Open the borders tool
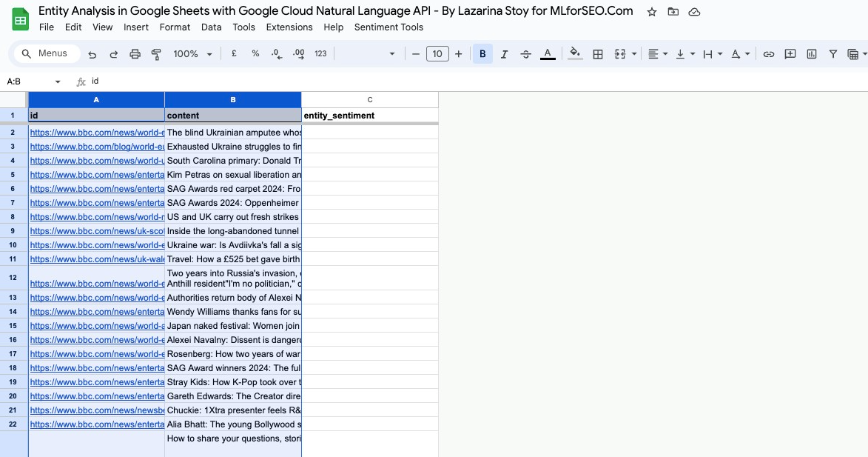 [598, 54]
